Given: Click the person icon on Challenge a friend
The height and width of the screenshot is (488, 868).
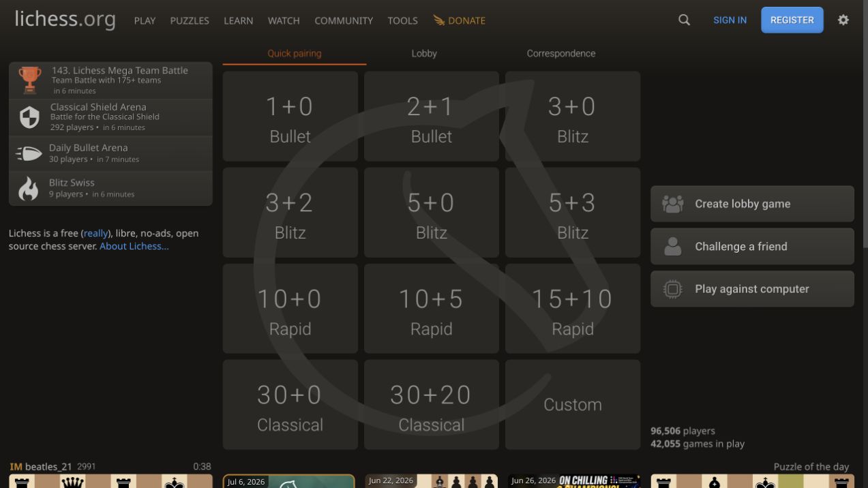Looking at the screenshot, I should (x=672, y=246).
